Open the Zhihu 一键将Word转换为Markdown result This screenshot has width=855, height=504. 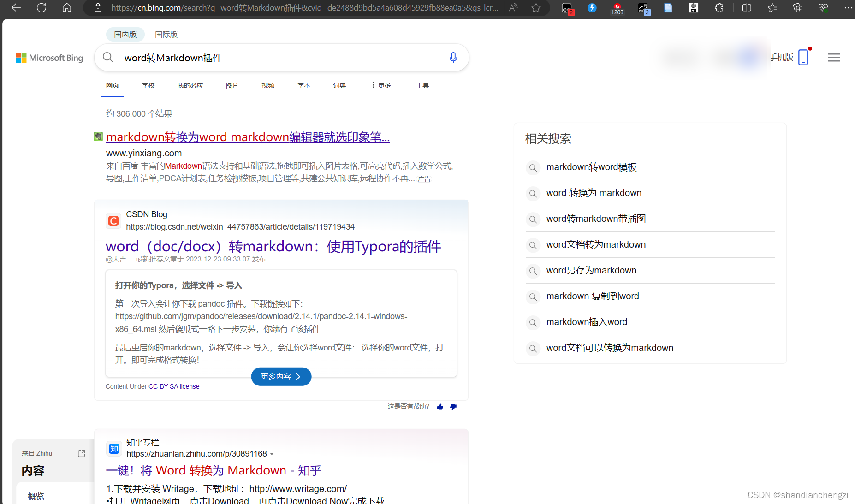click(214, 470)
